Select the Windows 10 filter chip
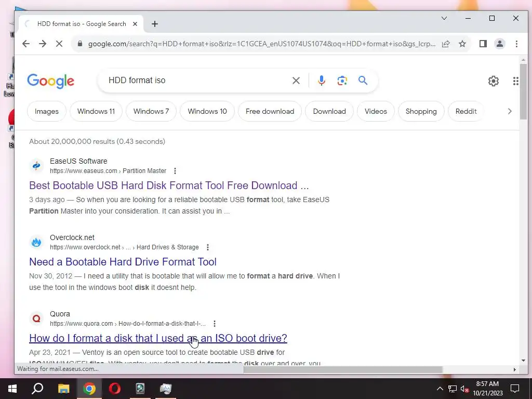 [x=207, y=111]
